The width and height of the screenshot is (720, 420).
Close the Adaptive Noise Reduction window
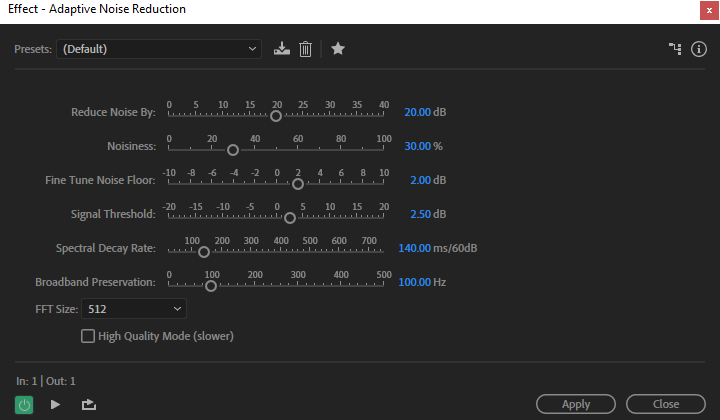coord(706,9)
